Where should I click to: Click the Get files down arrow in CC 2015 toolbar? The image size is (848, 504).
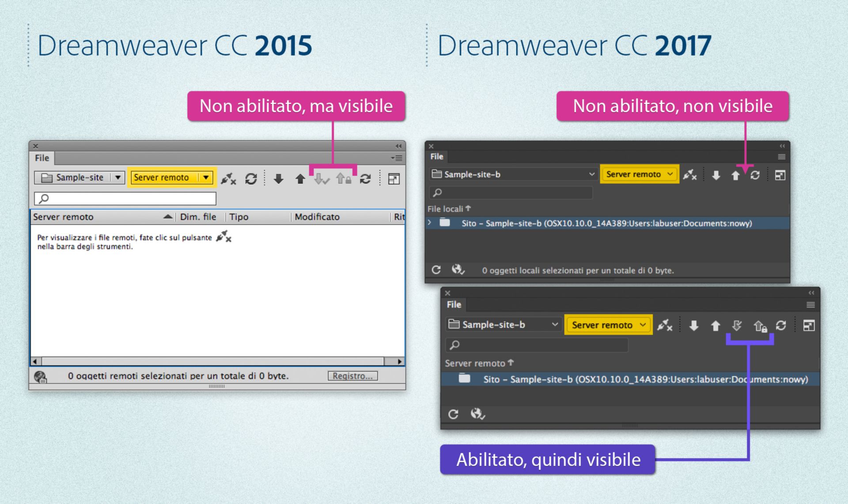278,178
